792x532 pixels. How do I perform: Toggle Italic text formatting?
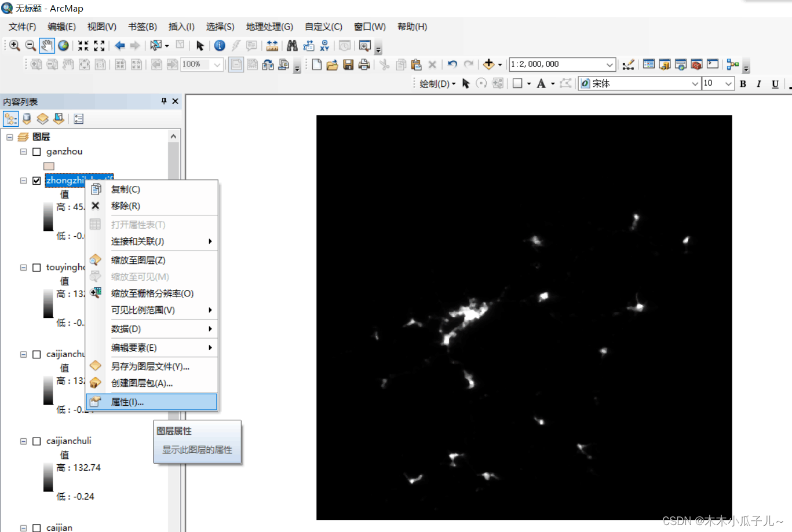pos(759,83)
